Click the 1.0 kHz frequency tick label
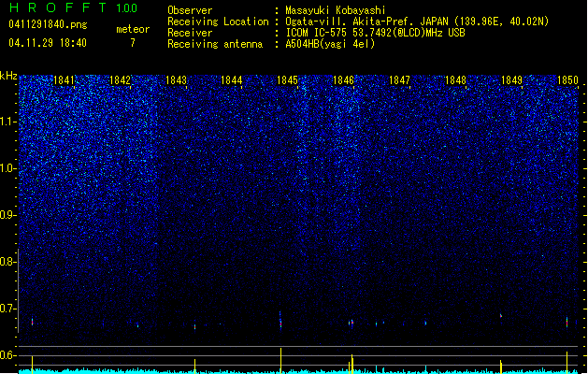This screenshot has height=374, width=588. click(x=8, y=168)
